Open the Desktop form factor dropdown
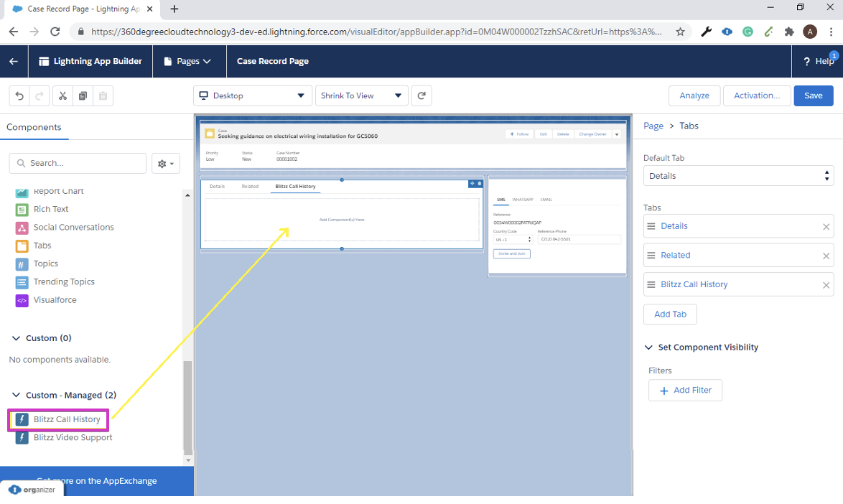This screenshot has width=843, height=504. pos(253,95)
